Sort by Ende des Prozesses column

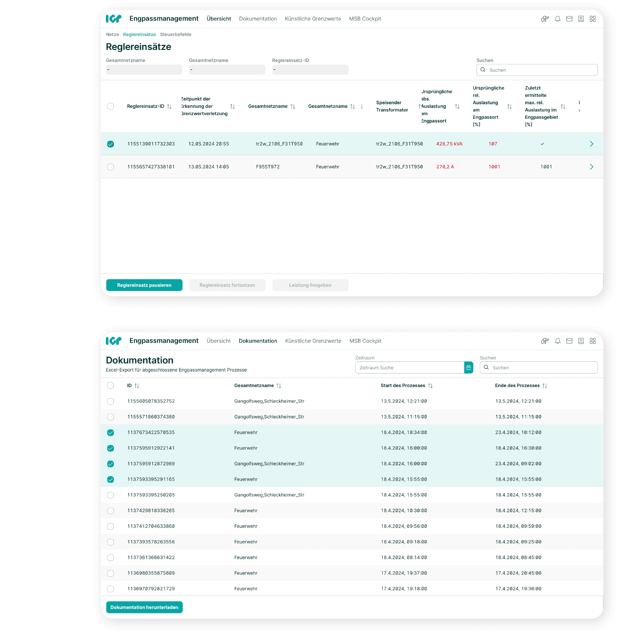545,386
